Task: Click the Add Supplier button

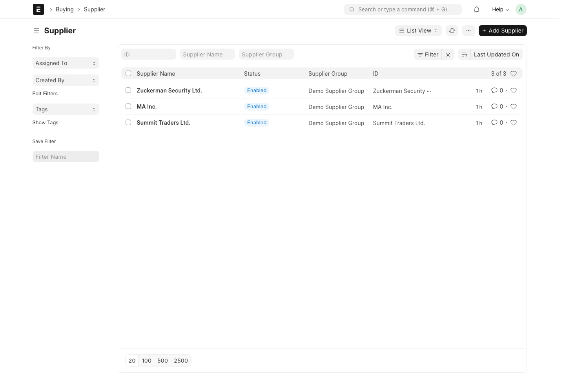Action: pyautogui.click(x=503, y=31)
